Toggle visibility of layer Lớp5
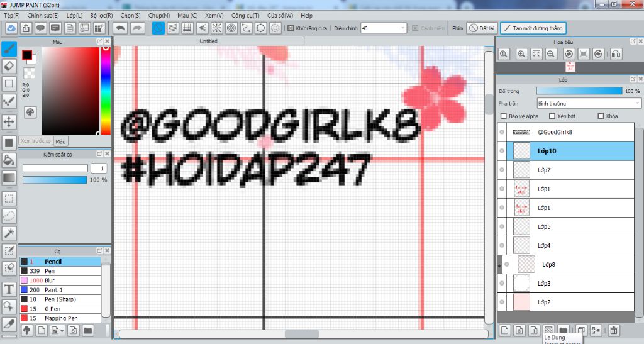644x344 pixels. 502,226
